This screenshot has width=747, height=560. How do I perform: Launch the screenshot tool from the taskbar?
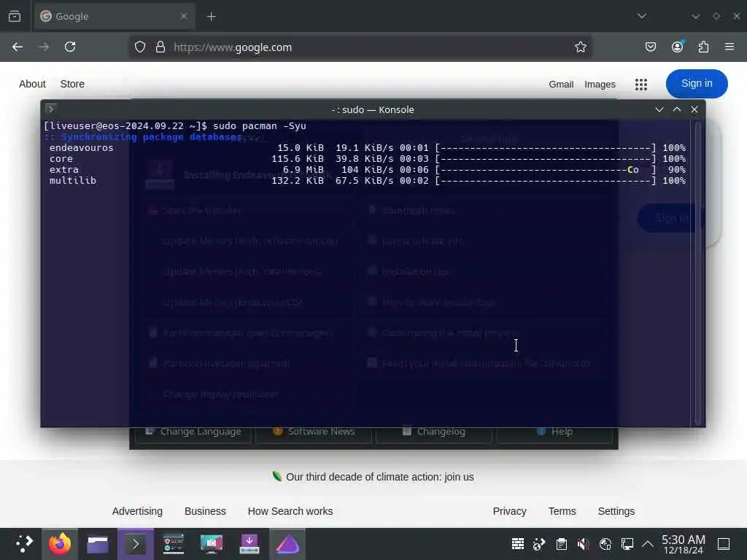(x=211, y=544)
